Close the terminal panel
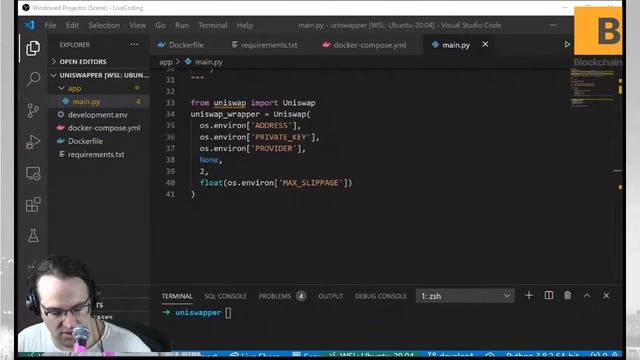 (606, 296)
